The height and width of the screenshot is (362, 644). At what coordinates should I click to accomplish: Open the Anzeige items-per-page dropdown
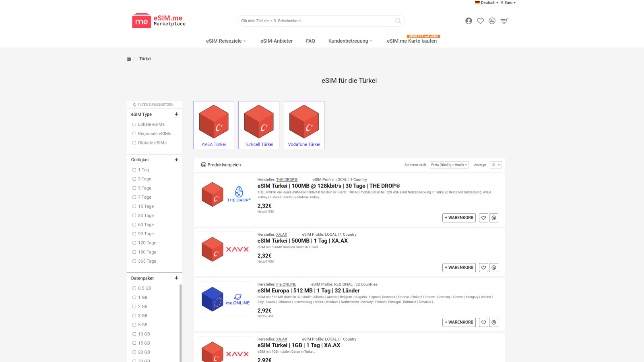495,165
